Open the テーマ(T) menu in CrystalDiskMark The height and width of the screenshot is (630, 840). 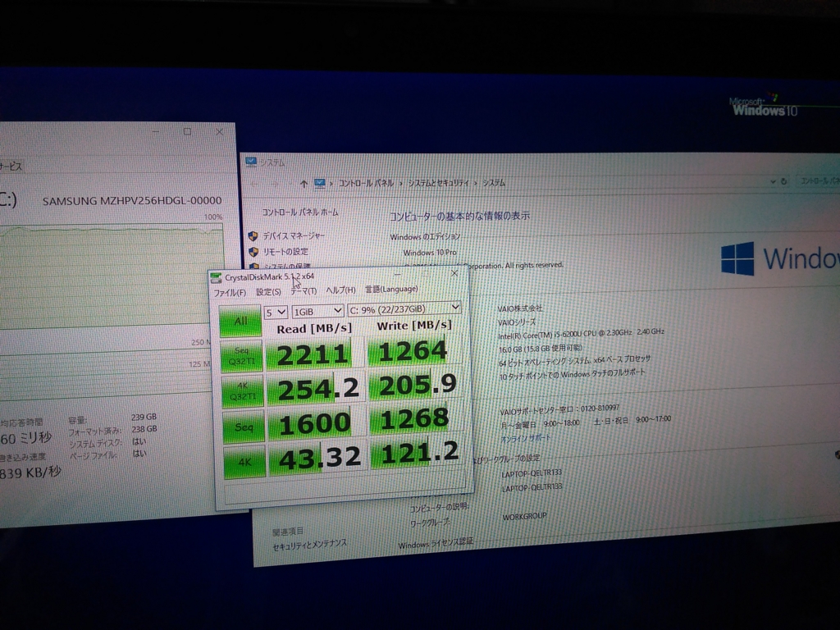click(304, 291)
